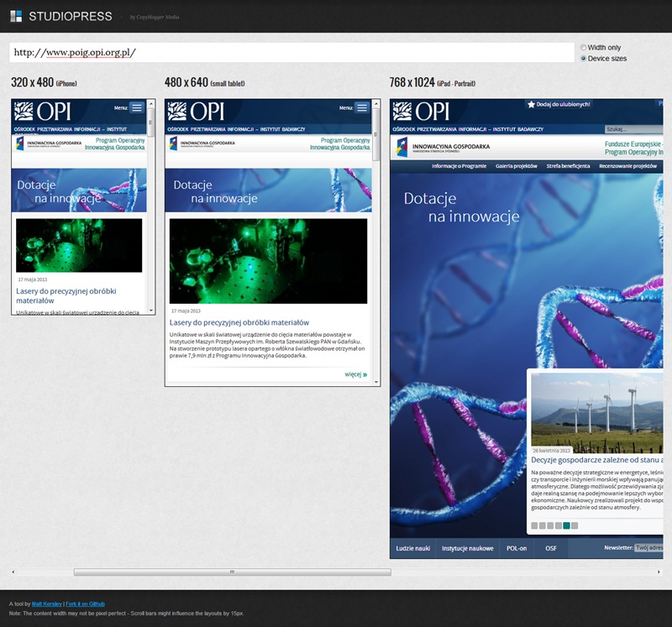Open hamburger menu in small tablet preview
Image resolution: width=672 pixels, height=627 pixels.
point(361,107)
